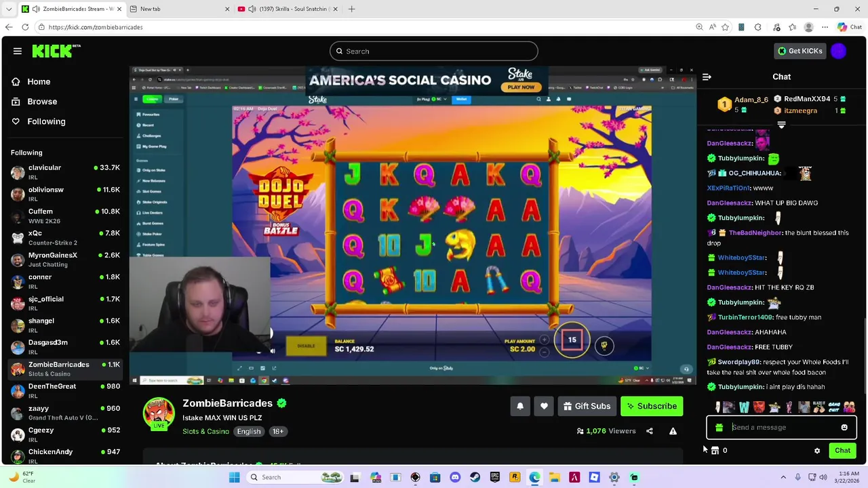Click the zoom magnifier in address bar
This screenshot has height=488, width=868.
(699, 27)
